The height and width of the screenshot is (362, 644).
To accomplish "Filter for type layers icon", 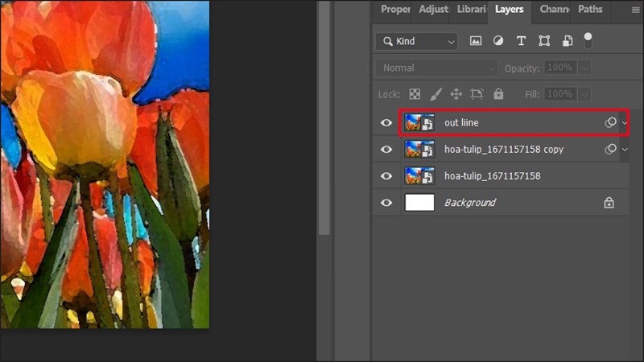I will point(521,41).
